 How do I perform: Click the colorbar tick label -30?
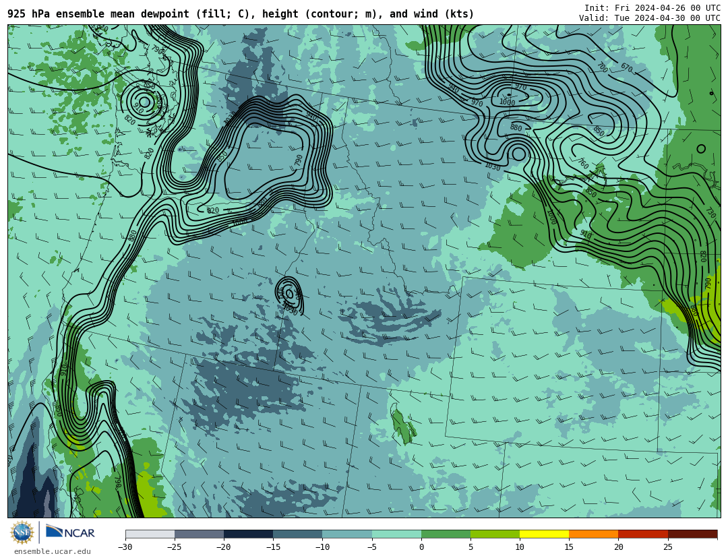(x=125, y=547)
